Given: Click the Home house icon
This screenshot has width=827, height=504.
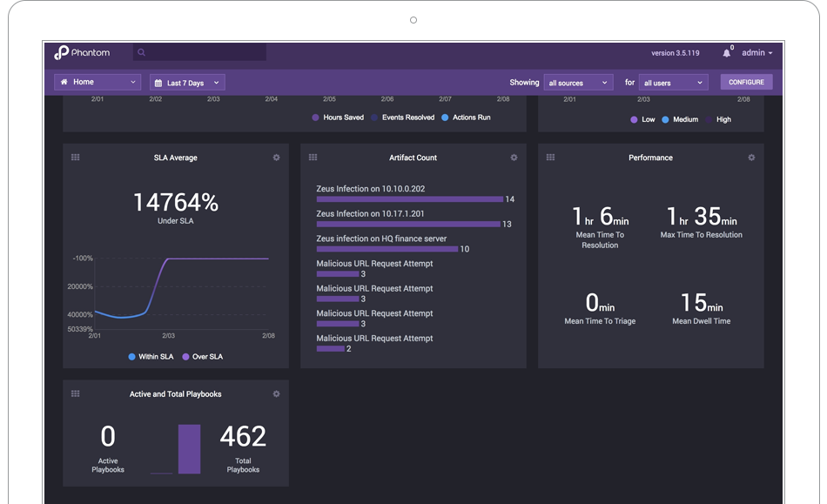Looking at the screenshot, I should (x=64, y=82).
